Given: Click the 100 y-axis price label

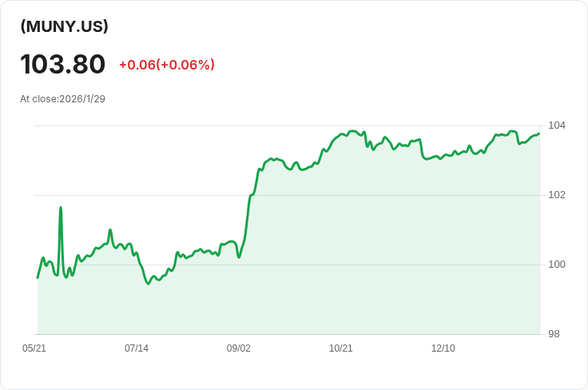Looking at the screenshot, I should pos(557,265).
